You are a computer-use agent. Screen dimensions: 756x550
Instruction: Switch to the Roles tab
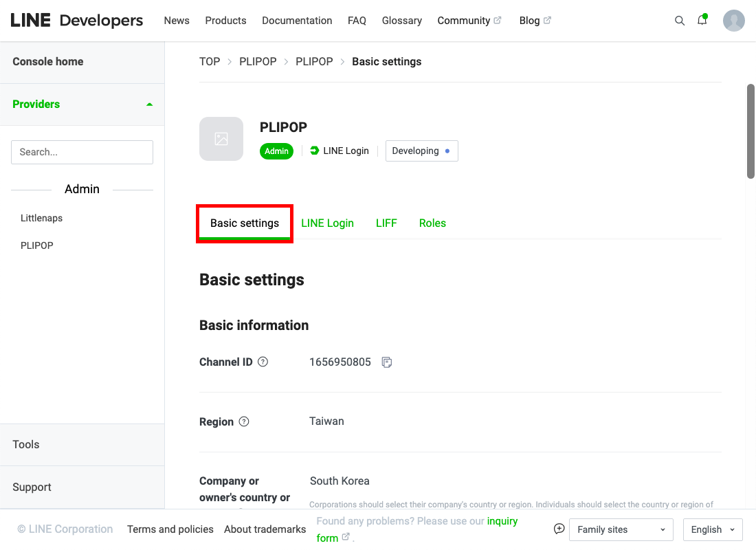(432, 223)
